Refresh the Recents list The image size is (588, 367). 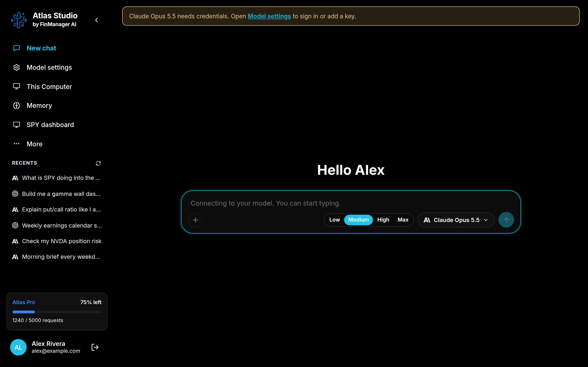[98, 163]
